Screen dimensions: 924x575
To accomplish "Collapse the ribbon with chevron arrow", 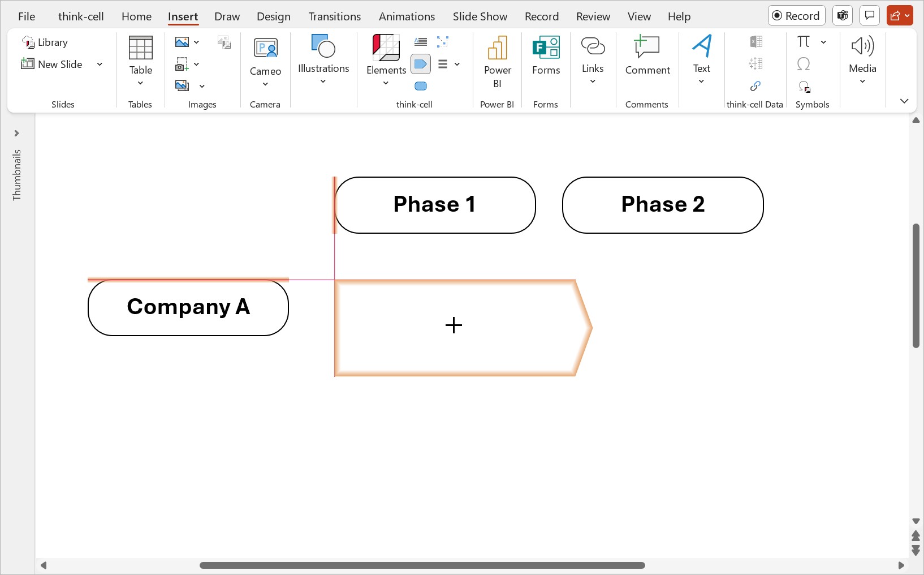I will click(904, 101).
